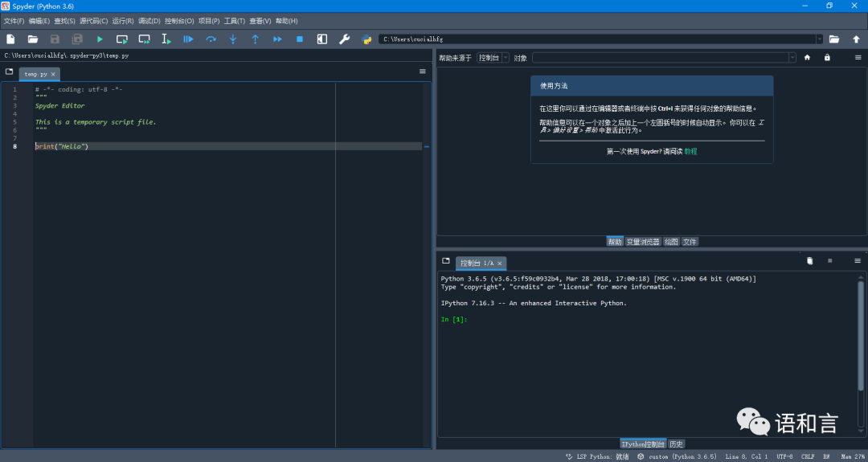868x462 pixels.
Task: Click the LSP Python status entry
Action: click(x=597, y=457)
